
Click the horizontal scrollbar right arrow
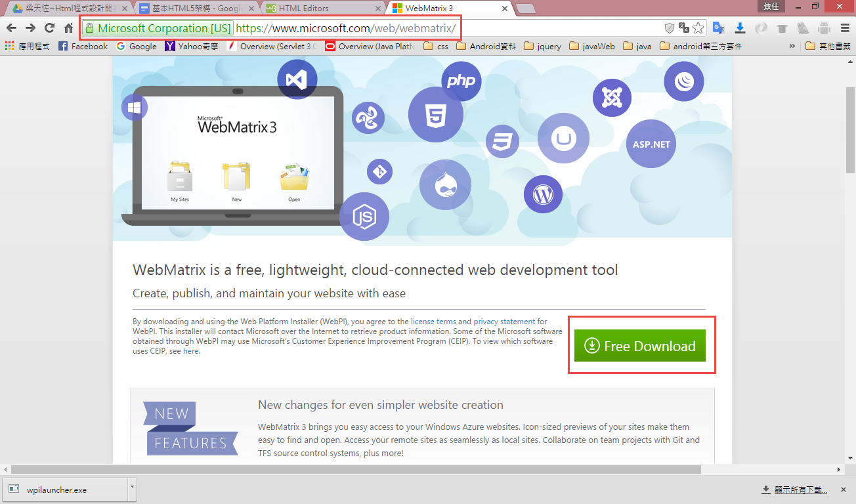838,469
